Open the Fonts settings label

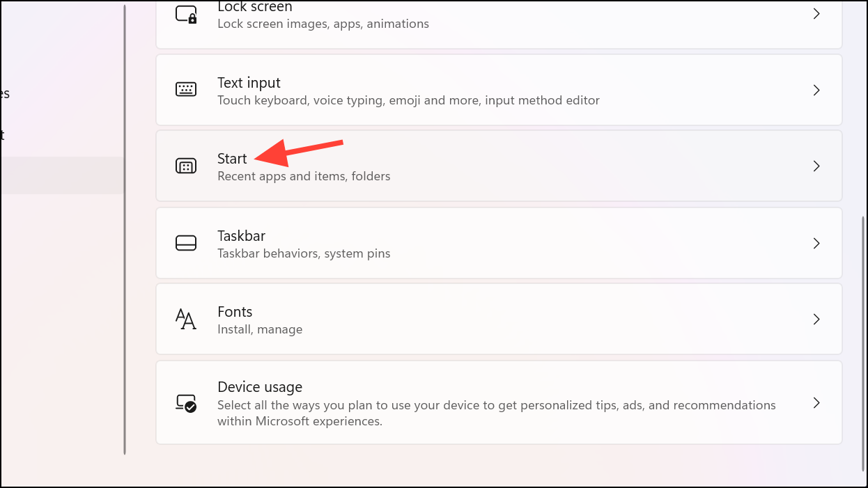click(235, 312)
